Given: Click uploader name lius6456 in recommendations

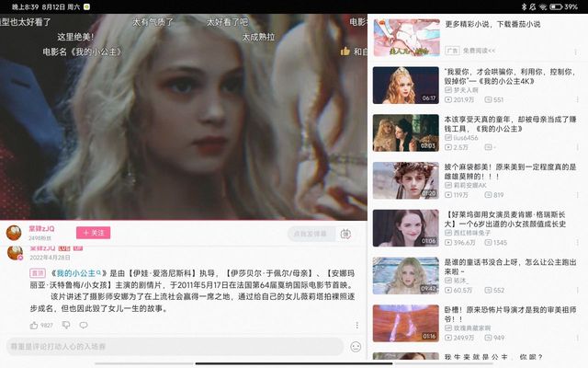Looking at the screenshot, I should (466, 138).
